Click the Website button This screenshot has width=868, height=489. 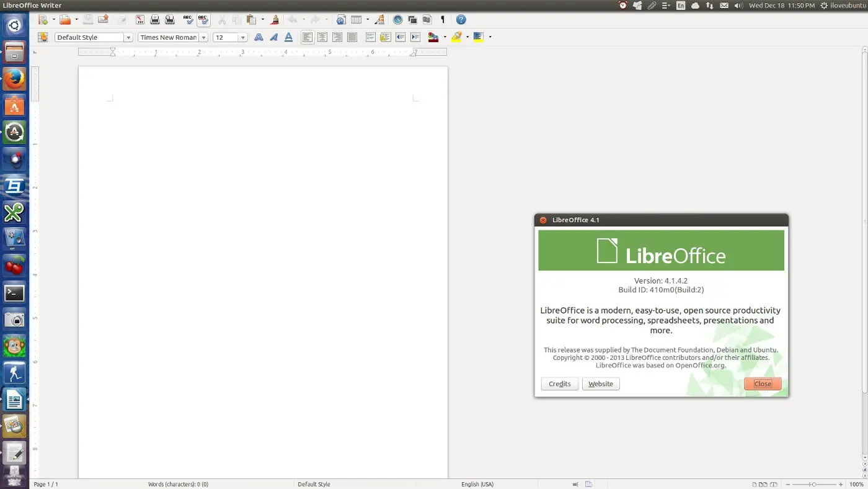coord(601,384)
